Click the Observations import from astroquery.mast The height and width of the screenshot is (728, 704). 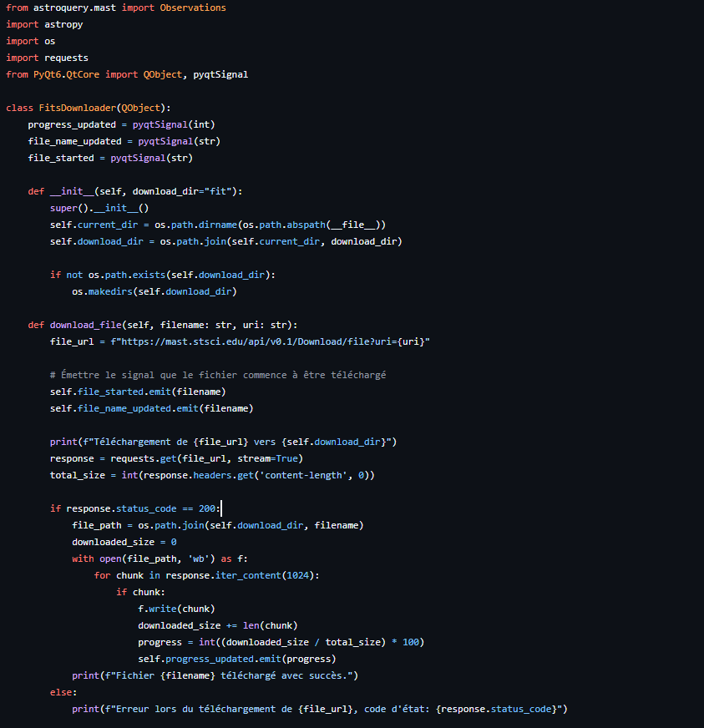click(x=193, y=7)
